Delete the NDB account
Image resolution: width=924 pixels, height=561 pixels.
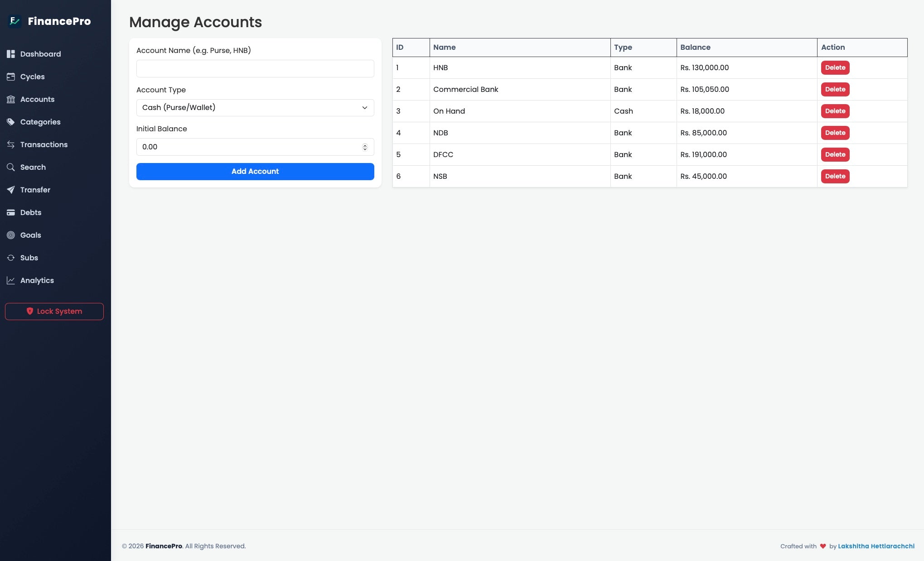click(835, 133)
